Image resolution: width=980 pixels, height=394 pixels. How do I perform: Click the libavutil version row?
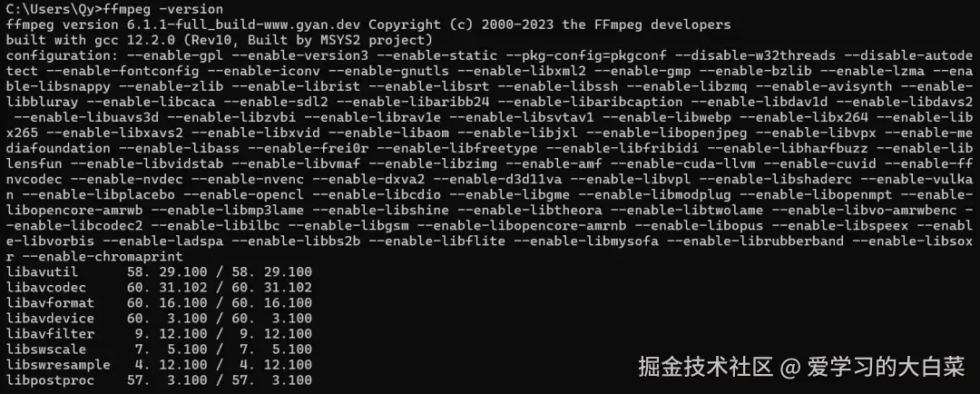[159, 272]
